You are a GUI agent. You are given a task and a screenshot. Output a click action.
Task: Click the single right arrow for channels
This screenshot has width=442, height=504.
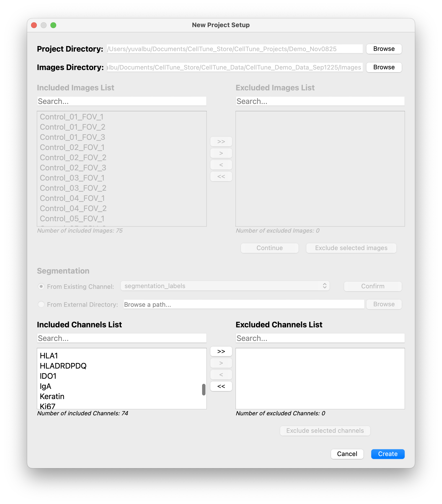pyautogui.click(x=221, y=363)
